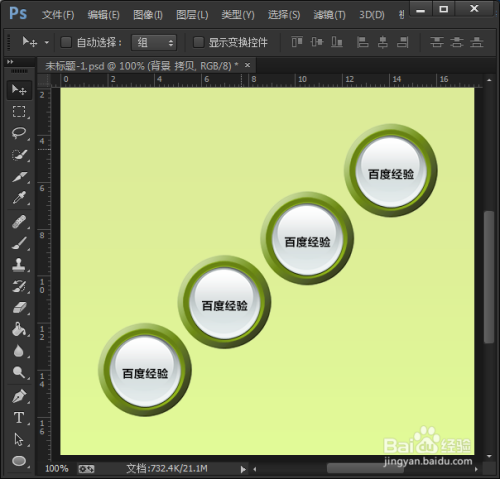The image size is (500, 479).
Task: Select the Paint Bucket tool
Action: pos(19,329)
